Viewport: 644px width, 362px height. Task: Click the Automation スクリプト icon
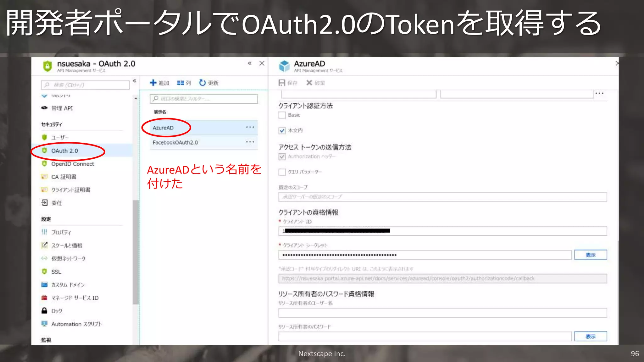pos(44,324)
